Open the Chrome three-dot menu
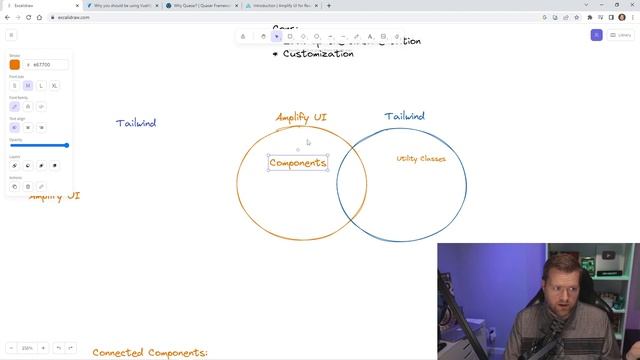Image resolution: width=640 pixels, height=360 pixels. pyautogui.click(x=633, y=18)
